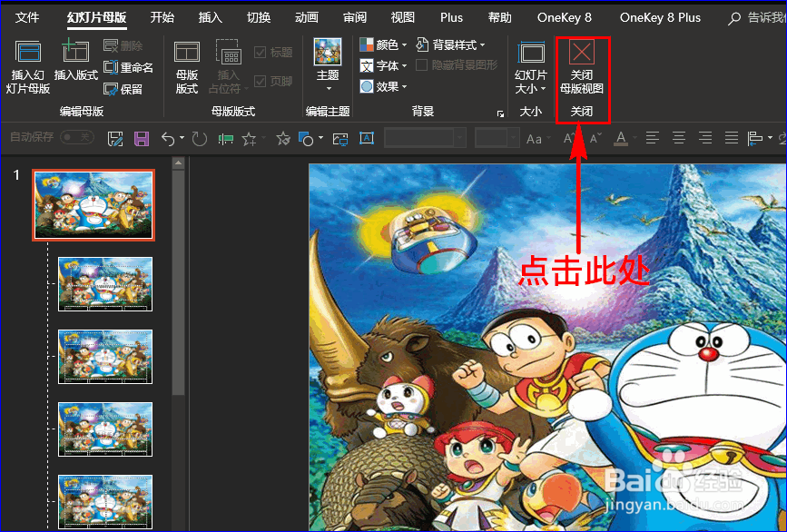Viewport: 787px width, 532px height.
Task: Click the Align Objects icon
Action: tap(755, 138)
